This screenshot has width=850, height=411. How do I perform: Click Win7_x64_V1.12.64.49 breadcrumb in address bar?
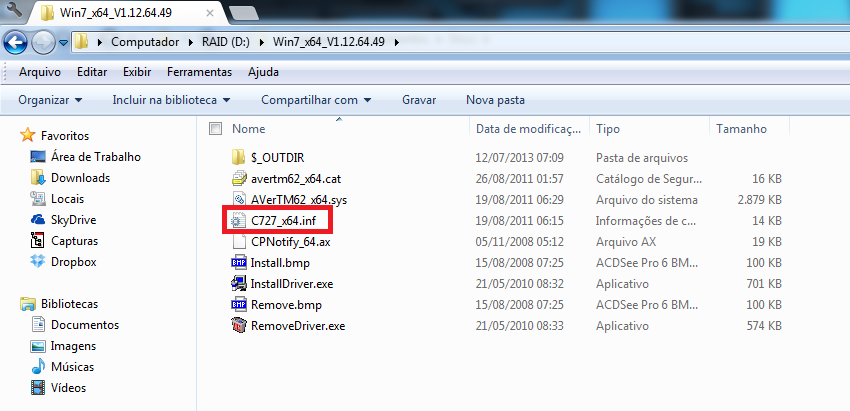(x=329, y=42)
